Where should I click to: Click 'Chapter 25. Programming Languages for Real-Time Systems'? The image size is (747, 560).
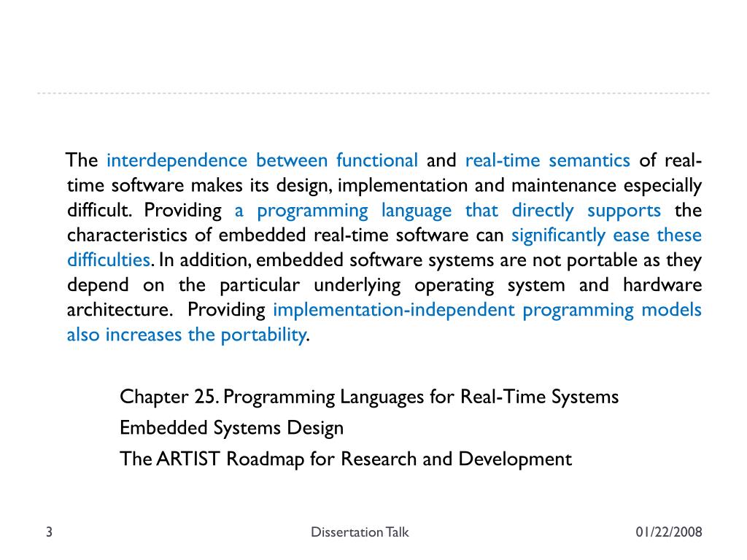tap(369, 397)
